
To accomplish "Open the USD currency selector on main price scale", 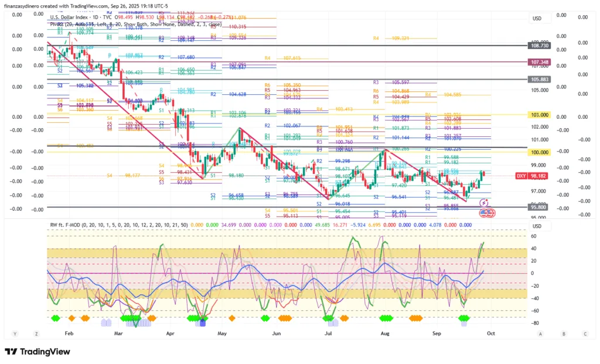I will pyautogui.click(x=536, y=18).
